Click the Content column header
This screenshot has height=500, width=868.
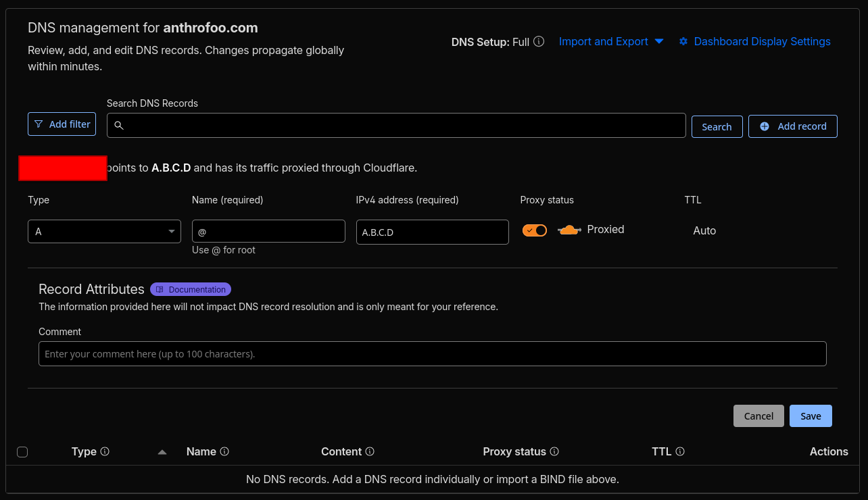(341, 451)
